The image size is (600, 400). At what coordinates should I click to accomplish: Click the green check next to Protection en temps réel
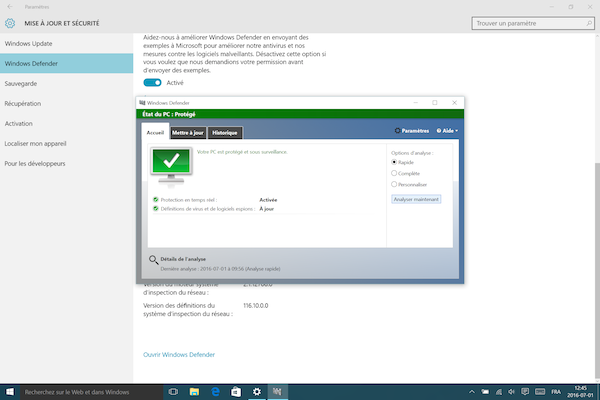coord(156,199)
